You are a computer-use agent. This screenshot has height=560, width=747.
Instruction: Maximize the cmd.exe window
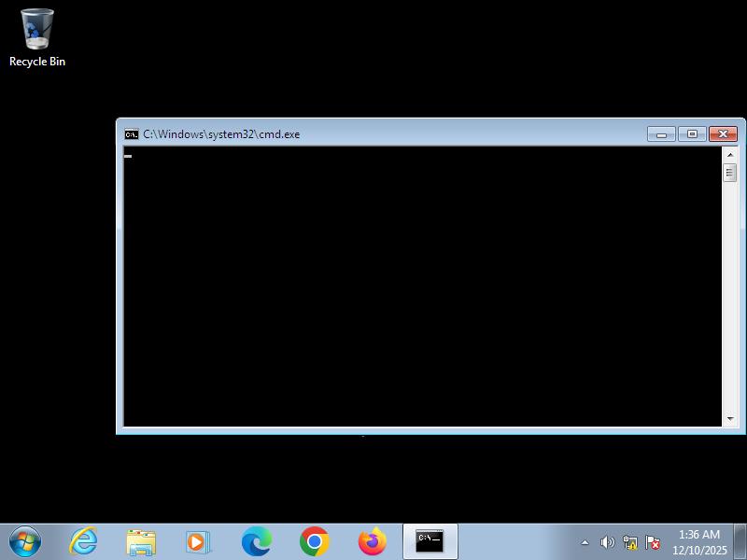[692, 134]
